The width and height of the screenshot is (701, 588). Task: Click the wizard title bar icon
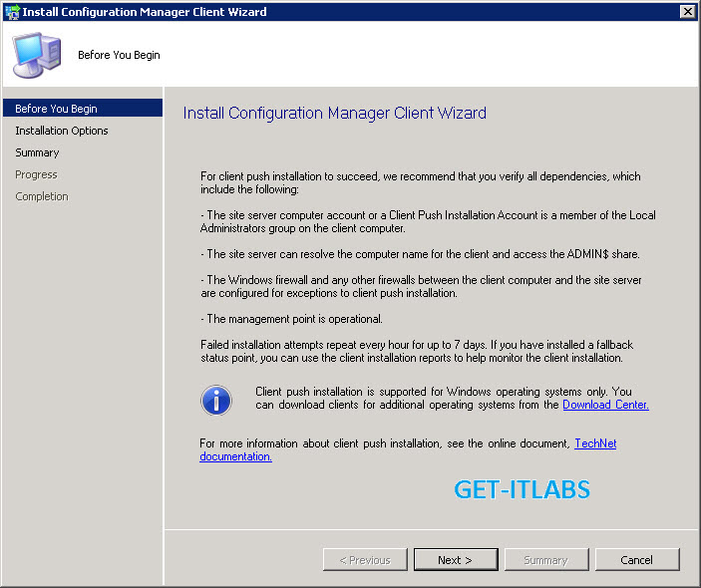[x=12, y=12]
